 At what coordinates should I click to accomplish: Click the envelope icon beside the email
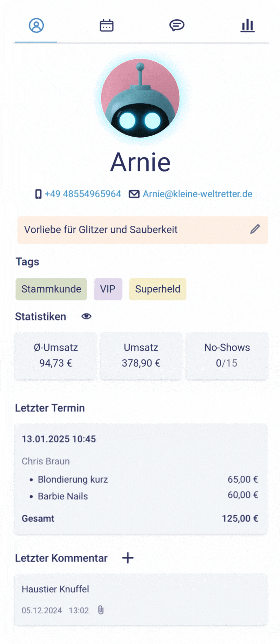[134, 194]
